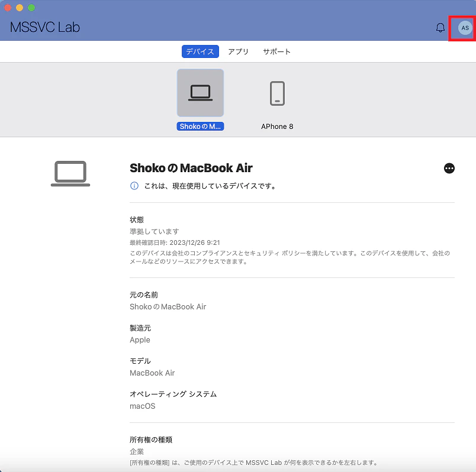
Task: Click the 状態 section label
Action: (137, 219)
